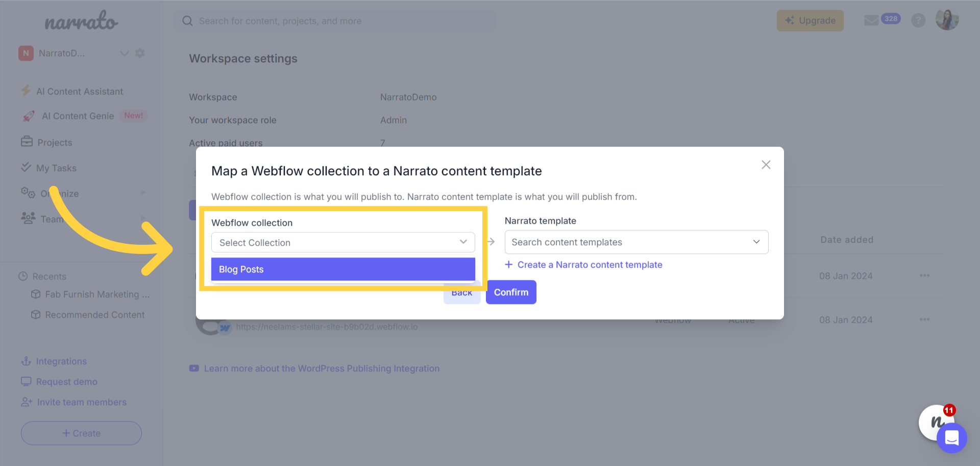Close the Webflow mapping dialog
This screenshot has height=466, width=980.
[766, 165]
